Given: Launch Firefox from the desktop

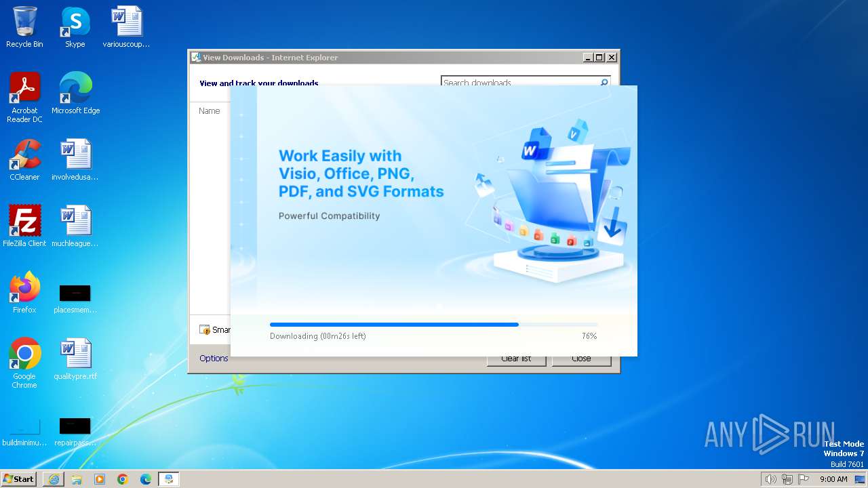Looking at the screenshot, I should point(24,293).
